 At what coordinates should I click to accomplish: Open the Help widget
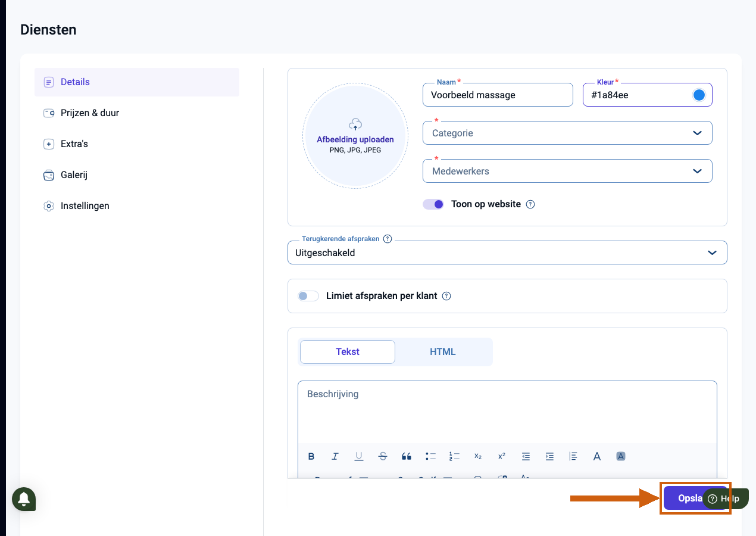[725, 499]
